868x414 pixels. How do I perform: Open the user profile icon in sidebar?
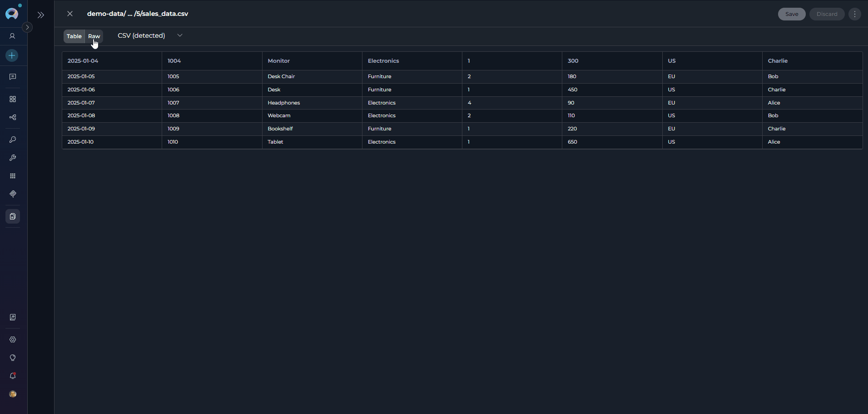(13, 36)
